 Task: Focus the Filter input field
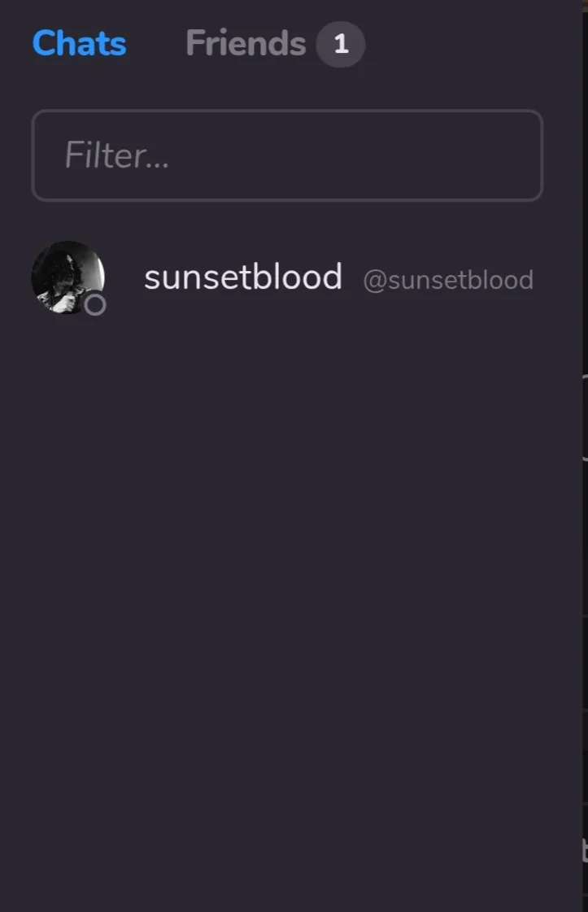(x=287, y=155)
